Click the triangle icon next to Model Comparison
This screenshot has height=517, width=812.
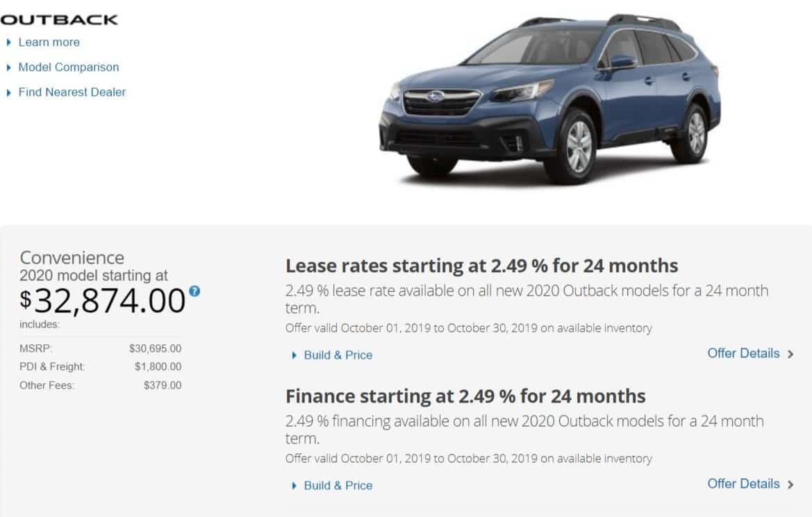(x=9, y=67)
